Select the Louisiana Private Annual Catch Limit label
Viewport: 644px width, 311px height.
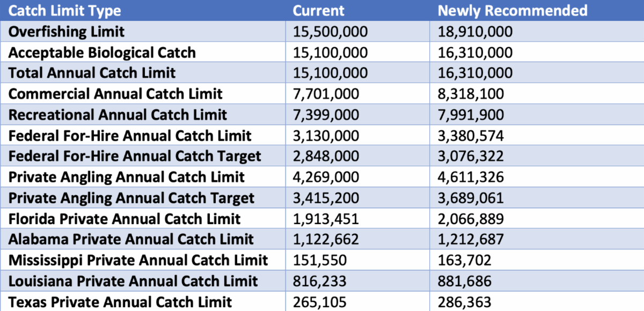coord(133,281)
